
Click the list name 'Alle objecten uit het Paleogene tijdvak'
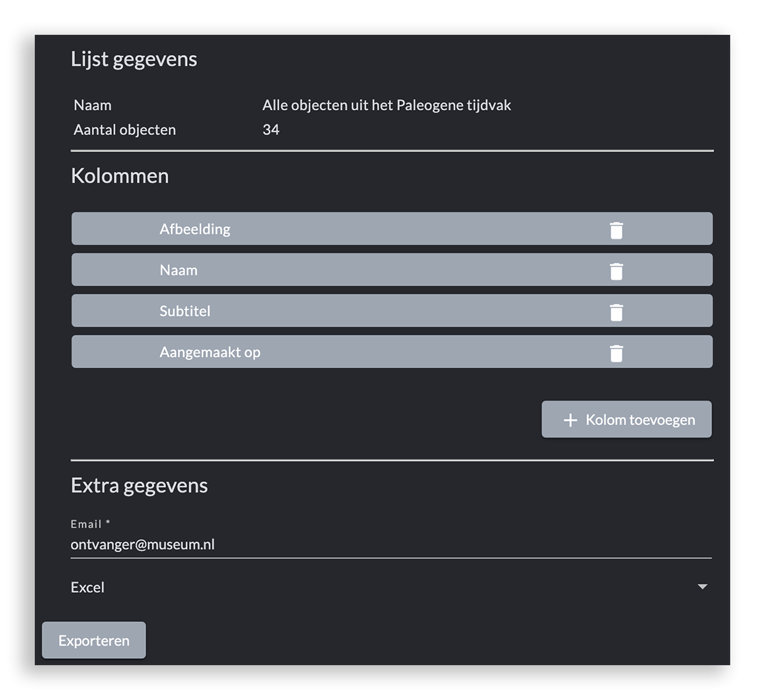click(387, 105)
